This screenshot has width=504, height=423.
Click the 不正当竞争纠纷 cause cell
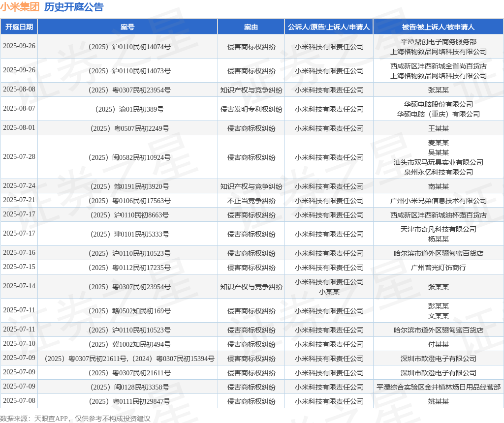point(252,201)
